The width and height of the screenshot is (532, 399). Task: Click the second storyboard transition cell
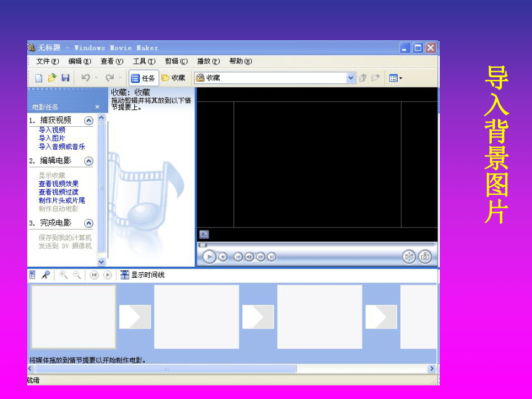pyautogui.click(x=258, y=317)
